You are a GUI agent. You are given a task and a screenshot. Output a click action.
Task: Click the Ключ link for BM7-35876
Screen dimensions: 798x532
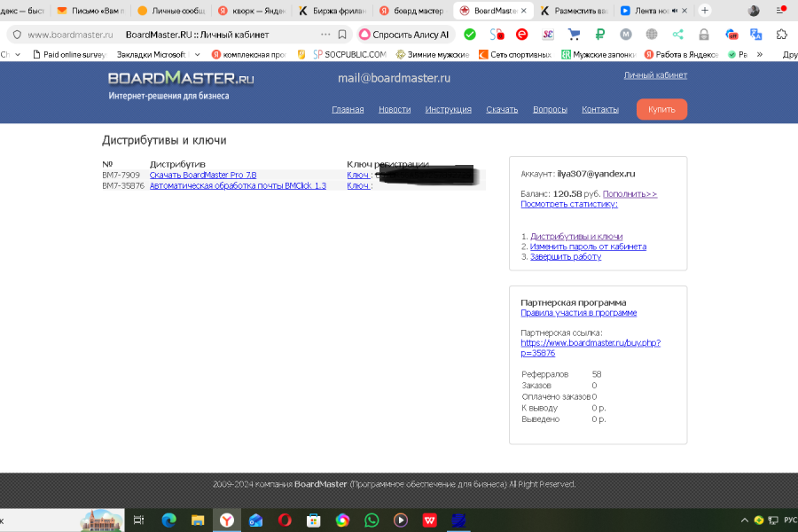click(358, 186)
